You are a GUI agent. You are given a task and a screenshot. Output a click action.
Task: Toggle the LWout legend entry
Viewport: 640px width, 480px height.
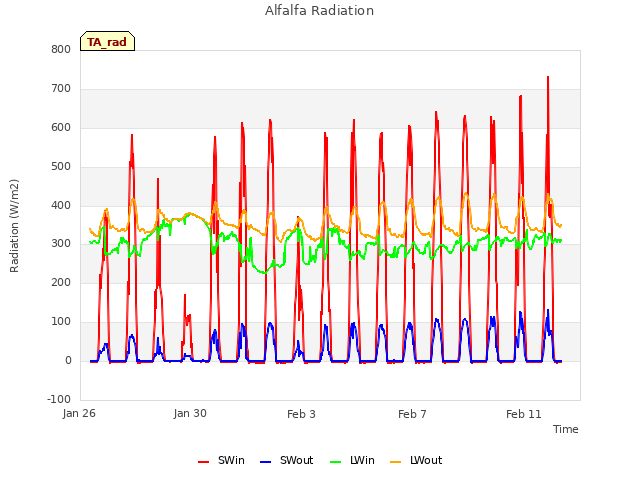click(x=416, y=460)
